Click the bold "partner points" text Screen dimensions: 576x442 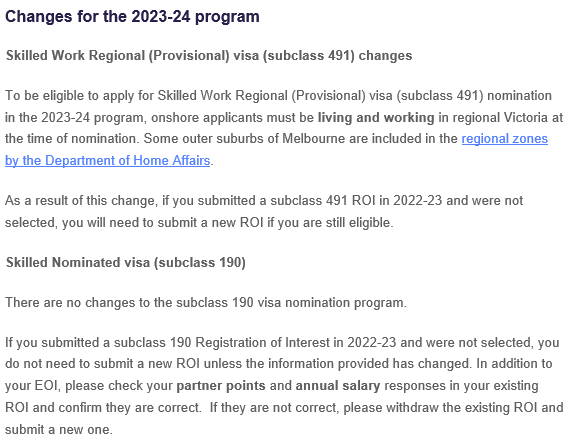tap(221, 386)
